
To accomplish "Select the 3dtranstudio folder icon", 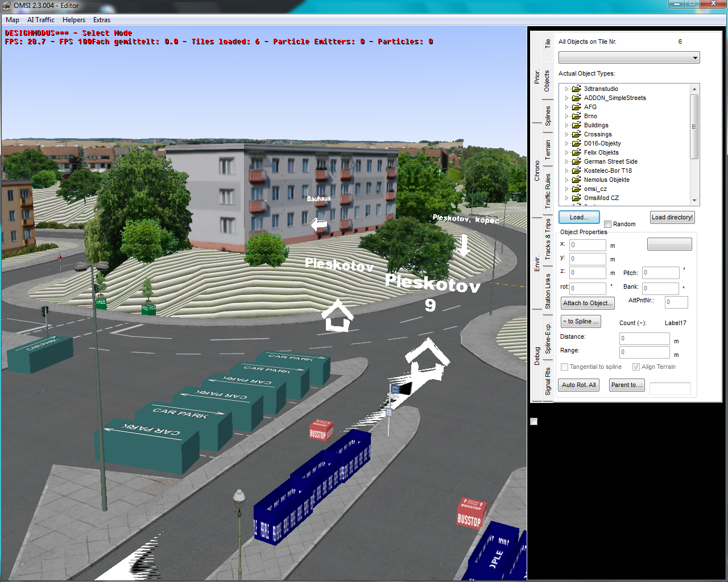I will tap(576, 89).
